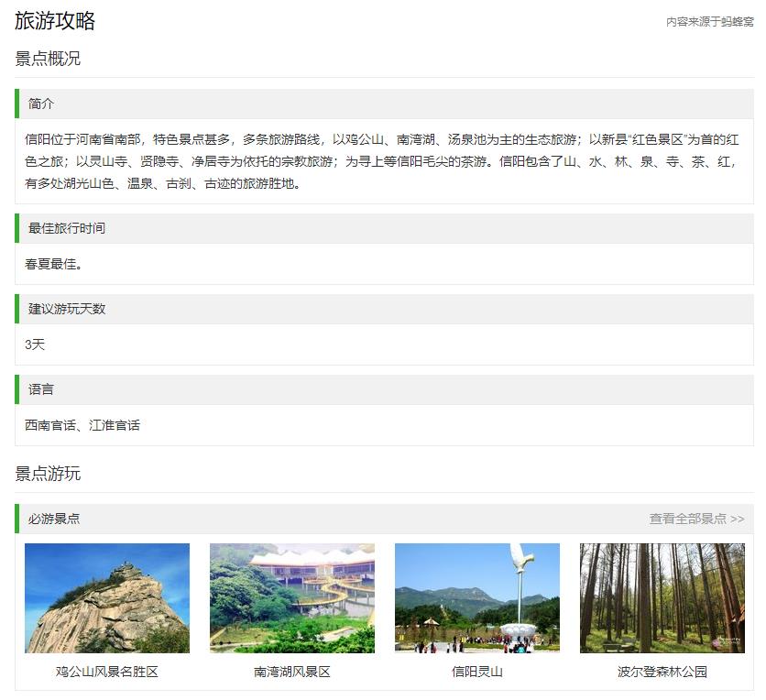Click the 鸡公山风景名胜区 photo thumbnail
766x700 pixels.
point(107,598)
